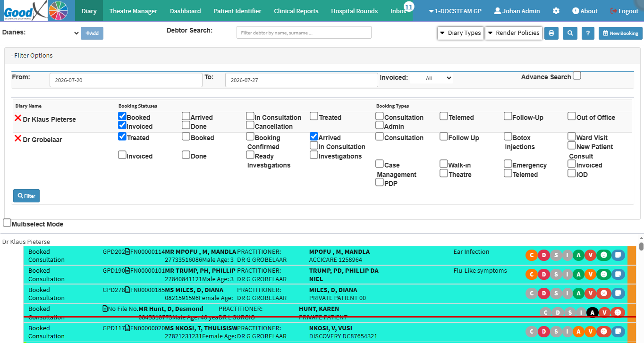Open the help question mark button
The height and width of the screenshot is (343, 644).
tap(587, 33)
